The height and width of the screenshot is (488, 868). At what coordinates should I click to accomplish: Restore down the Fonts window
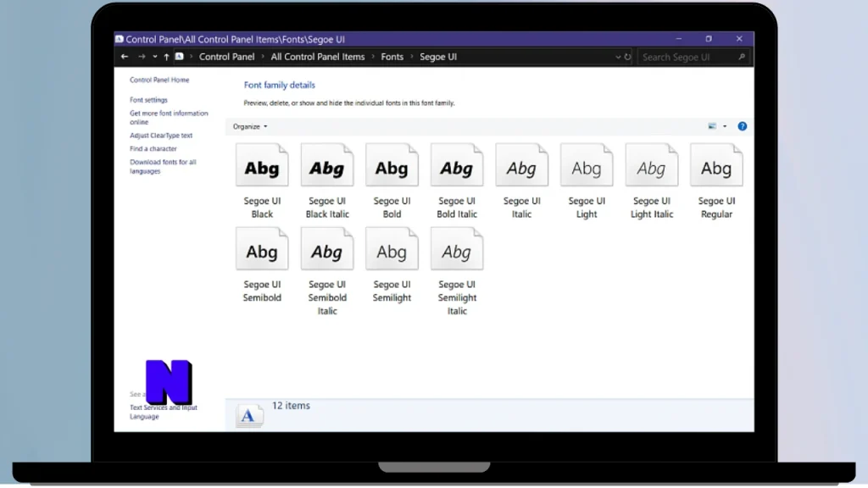click(x=709, y=39)
